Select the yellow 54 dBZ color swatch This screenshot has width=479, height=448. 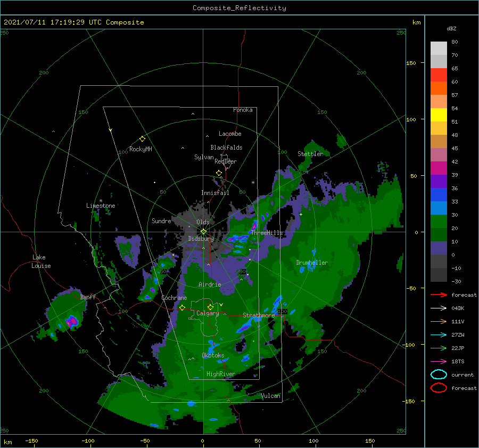click(439, 115)
